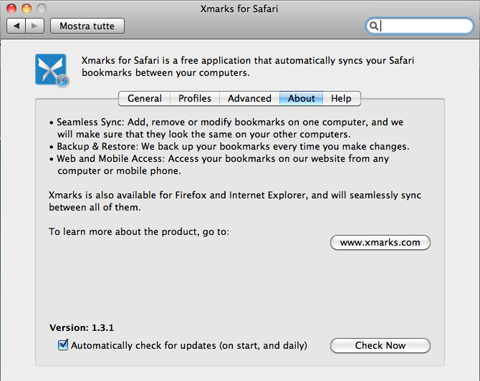
Task: Click the Safari compass badge on logo
Action: (62, 81)
